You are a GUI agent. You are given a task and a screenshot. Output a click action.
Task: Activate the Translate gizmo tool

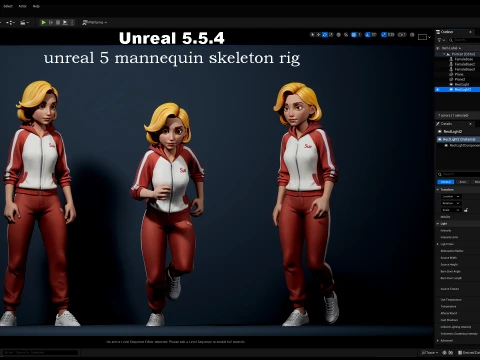coord(318,35)
